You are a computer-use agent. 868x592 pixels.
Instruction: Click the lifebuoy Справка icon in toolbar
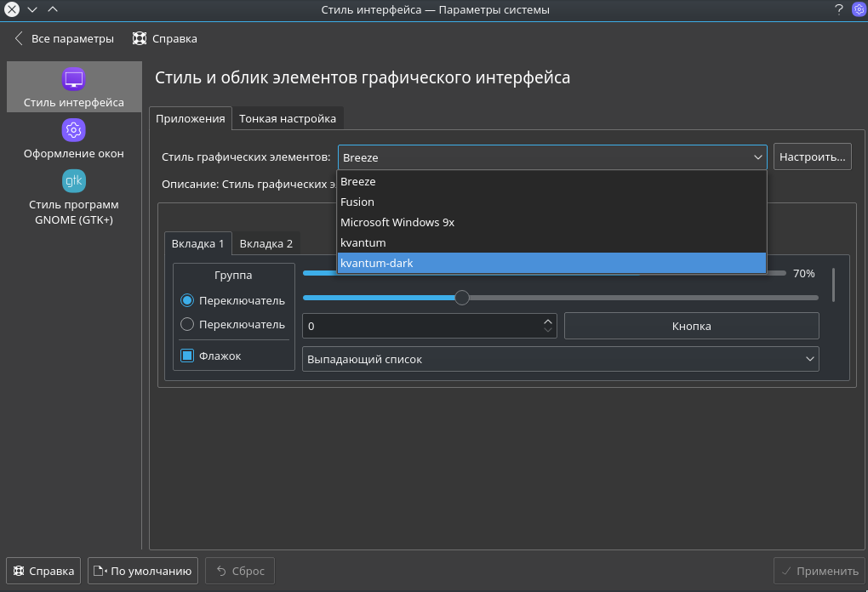139,38
